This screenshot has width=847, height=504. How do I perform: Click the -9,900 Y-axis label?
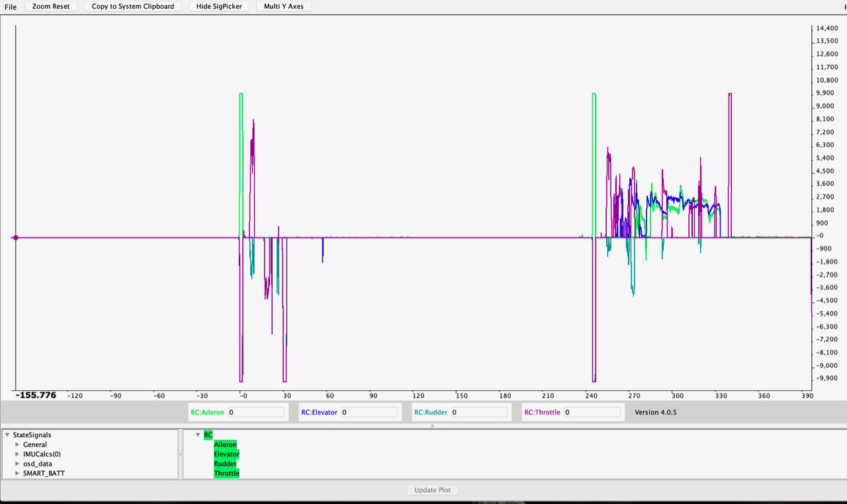[x=827, y=378]
